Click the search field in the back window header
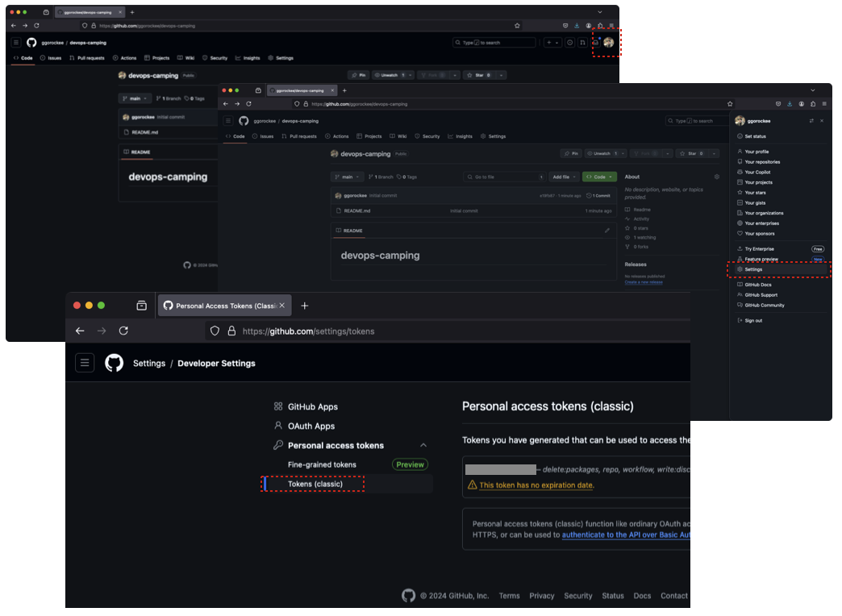The height and width of the screenshot is (616, 842). pyautogui.click(x=494, y=43)
